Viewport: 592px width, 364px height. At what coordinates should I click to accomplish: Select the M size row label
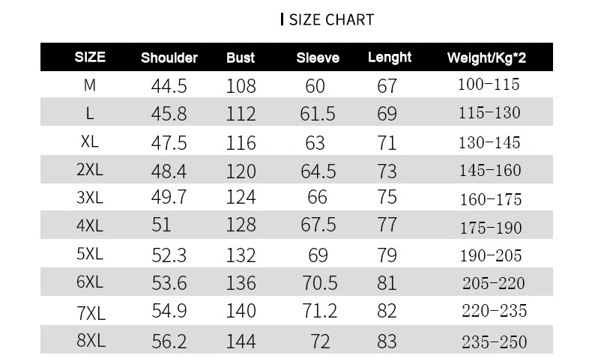tap(89, 85)
